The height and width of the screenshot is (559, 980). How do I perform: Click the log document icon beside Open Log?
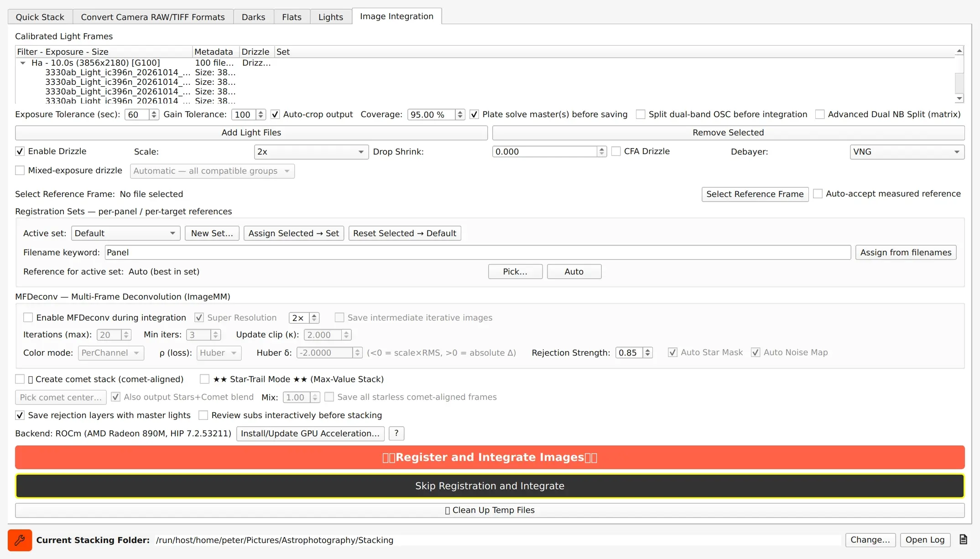click(963, 539)
